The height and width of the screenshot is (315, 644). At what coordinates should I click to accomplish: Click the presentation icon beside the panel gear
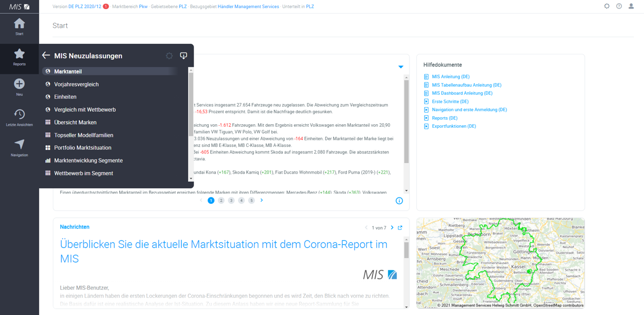[183, 55]
